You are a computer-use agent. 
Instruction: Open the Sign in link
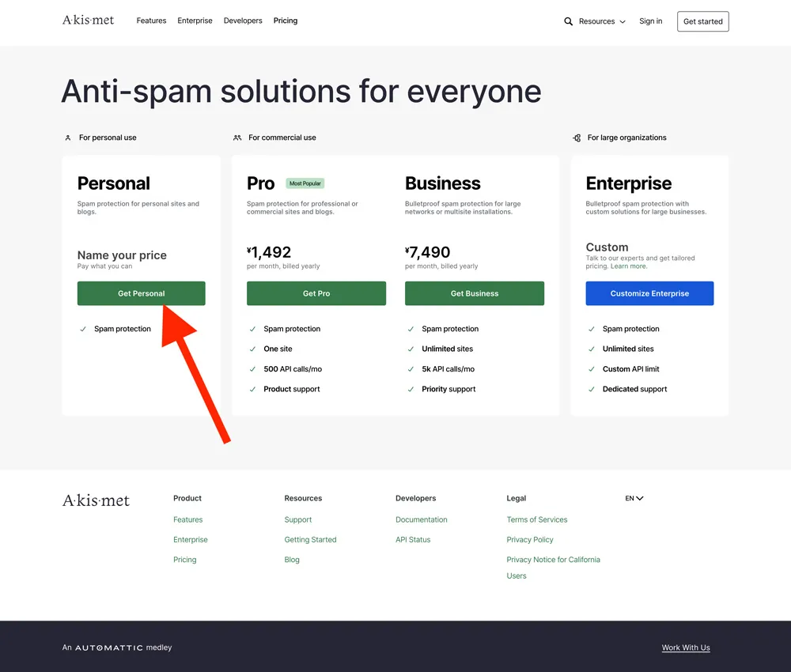(x=650, y=21)
